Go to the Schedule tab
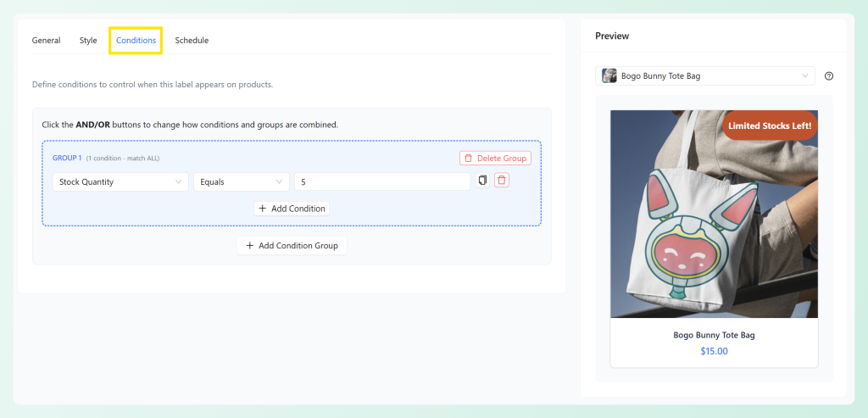868x418 pixels. [x=192, y=41]
